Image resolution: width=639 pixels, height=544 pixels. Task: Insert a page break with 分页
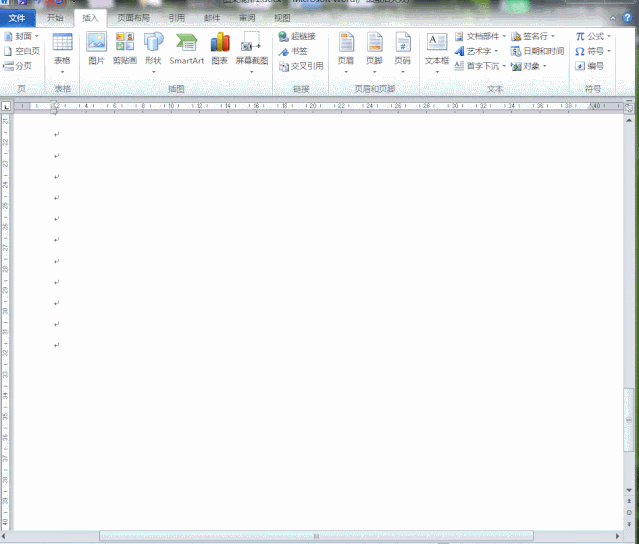tap(18, 66)
